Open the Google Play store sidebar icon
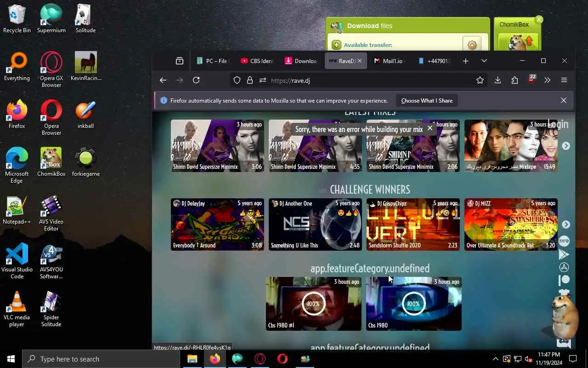Viewport: 588px width, 368px height. pos(564,254)
